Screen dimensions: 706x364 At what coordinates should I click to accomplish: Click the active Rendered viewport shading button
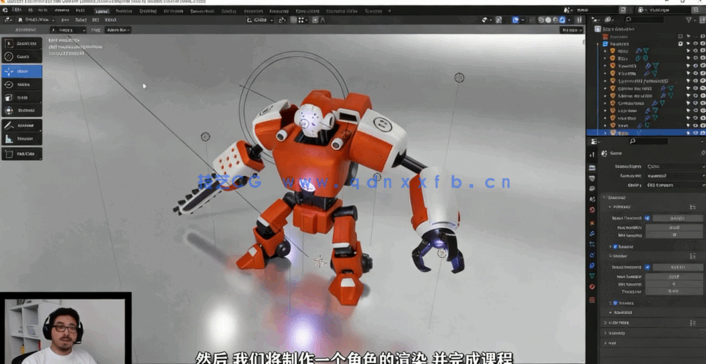click(x=562, y=20)
